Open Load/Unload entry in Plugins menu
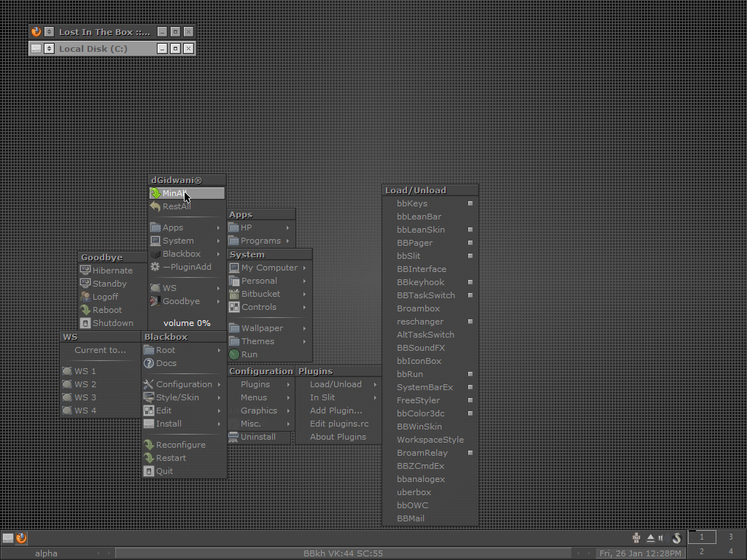Image resolution: width=747 pixels, height=560 pixels. tap(338, 384)
